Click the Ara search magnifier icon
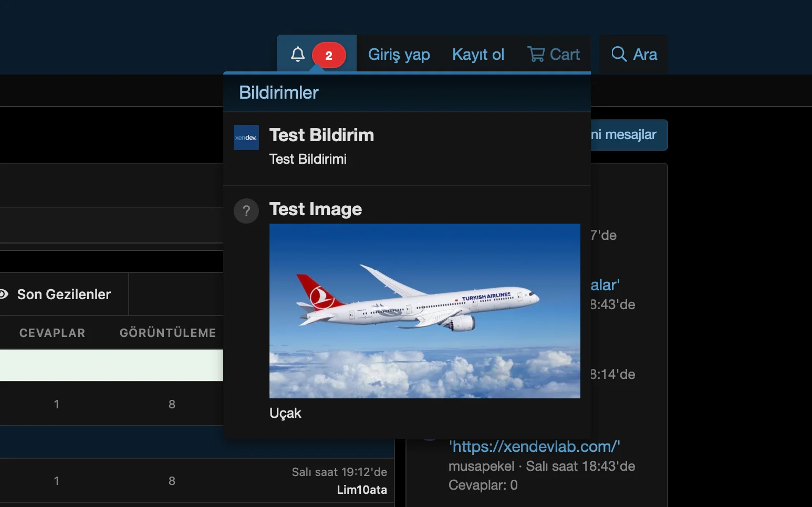812x507 pixels. tap(619, 54)
